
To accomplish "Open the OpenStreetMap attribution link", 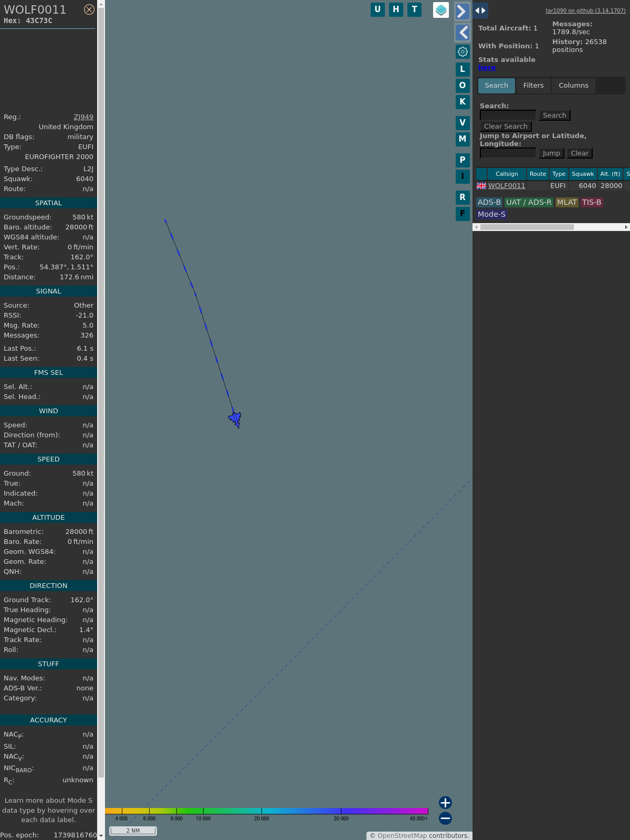I will pyautogui.click(x=402, y=835).
